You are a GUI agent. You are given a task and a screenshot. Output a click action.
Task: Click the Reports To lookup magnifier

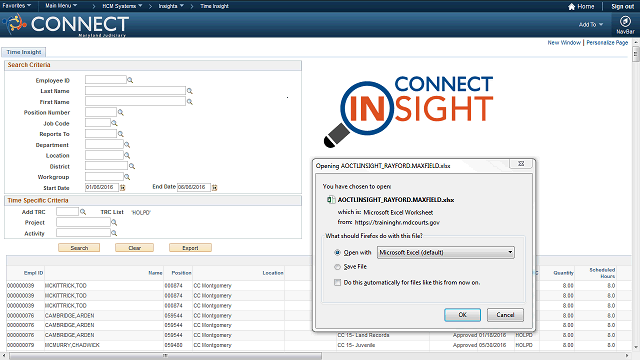tap(120, 134)
